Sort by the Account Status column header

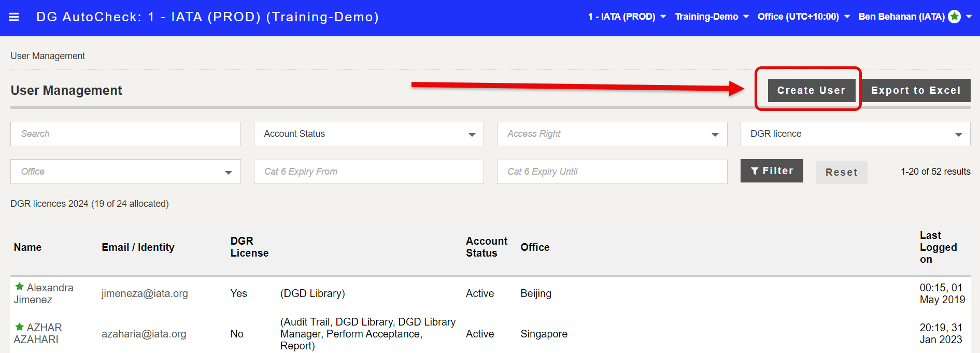487,247
